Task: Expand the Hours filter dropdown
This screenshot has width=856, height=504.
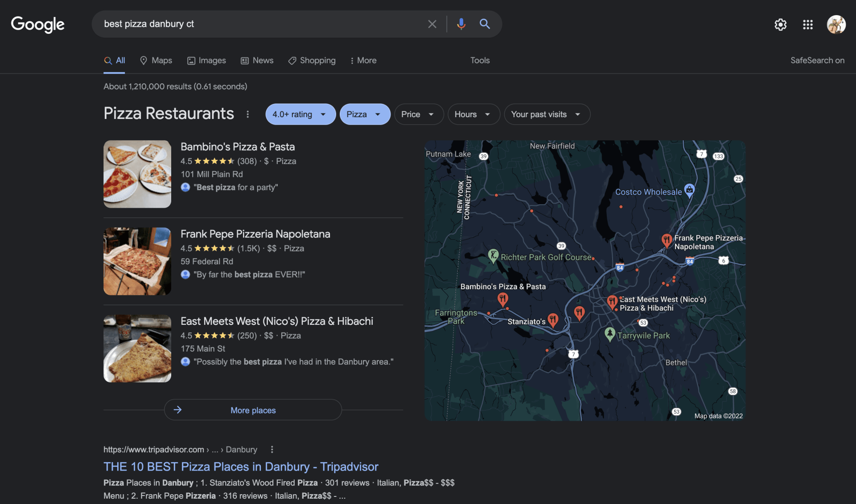Action: pyautogui.click(x=473, y=115)
